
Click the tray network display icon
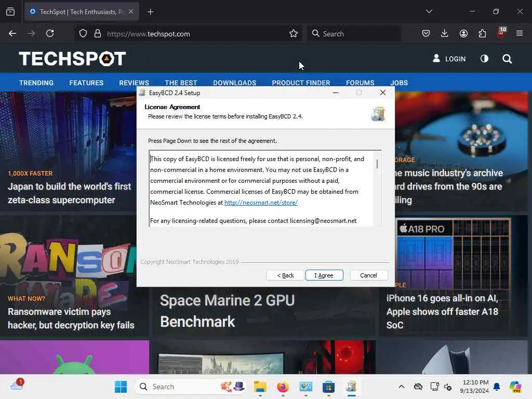click(x=434, y=387)
